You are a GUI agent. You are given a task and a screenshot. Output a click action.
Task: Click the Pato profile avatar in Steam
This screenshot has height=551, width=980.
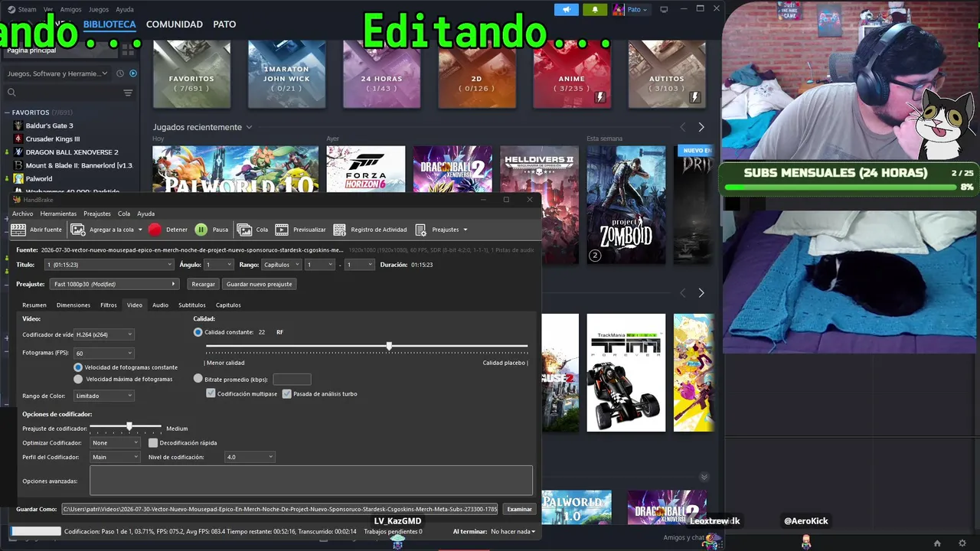point(619,9)
